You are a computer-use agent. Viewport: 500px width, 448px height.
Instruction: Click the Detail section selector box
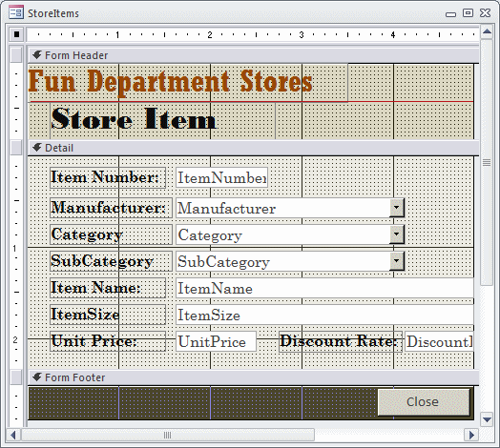[x=16, y=148]
